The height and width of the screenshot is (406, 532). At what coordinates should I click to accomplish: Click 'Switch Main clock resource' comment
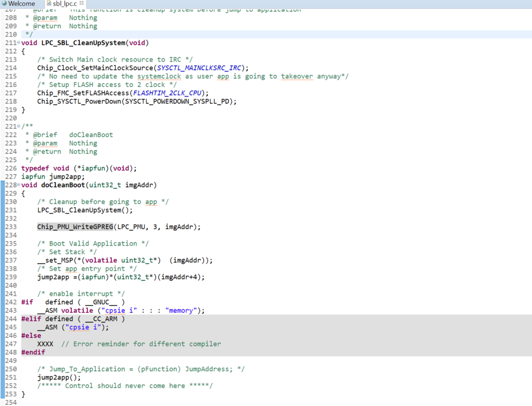pos(115,59)
